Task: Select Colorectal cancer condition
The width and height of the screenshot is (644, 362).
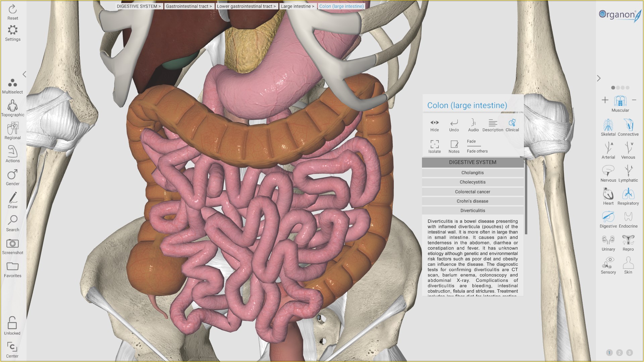Action: 472,192
